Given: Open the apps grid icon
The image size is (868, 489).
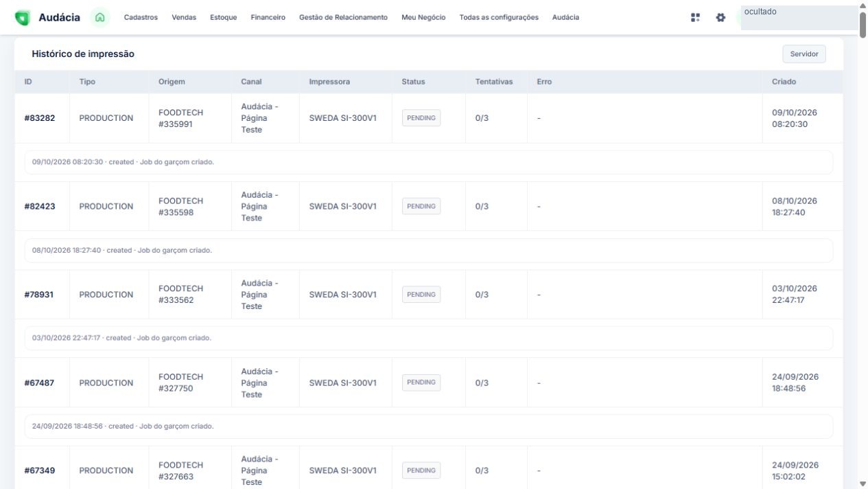Looking at the screenshot, I should 695,17.
